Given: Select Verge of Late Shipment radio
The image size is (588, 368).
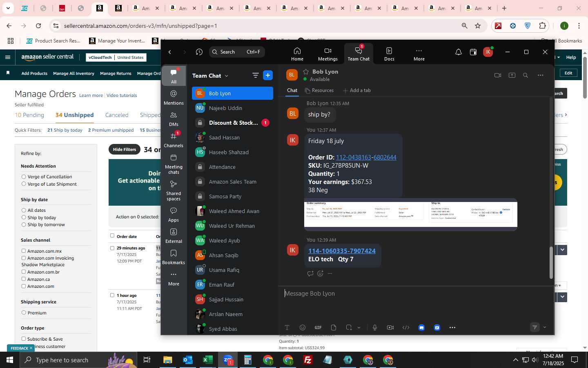Looking at the screenshot, I should [x=24, y=184].
